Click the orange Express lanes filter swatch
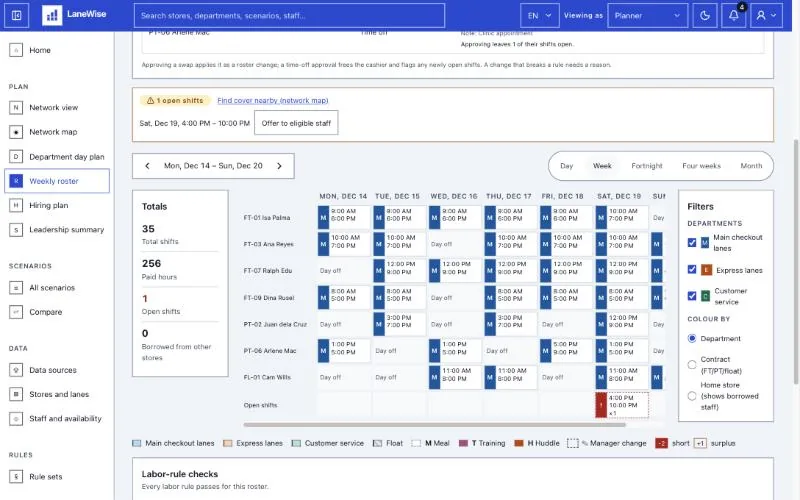The width and height of the screenshot is (800, 500). [706, 270]
